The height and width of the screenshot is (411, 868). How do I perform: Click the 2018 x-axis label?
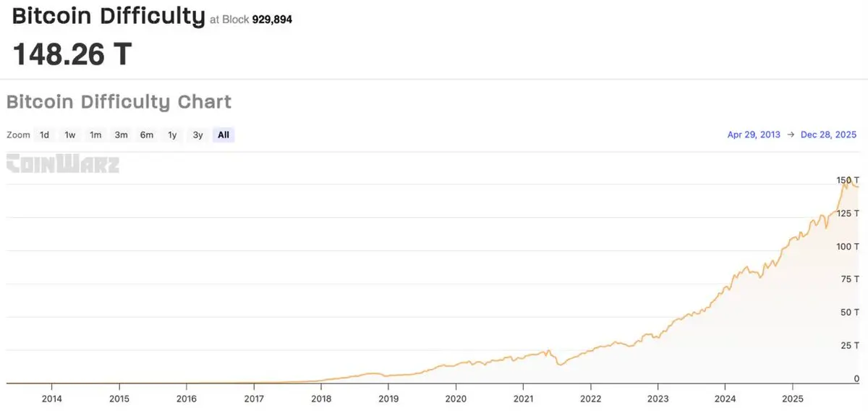(x=321, y=399)
